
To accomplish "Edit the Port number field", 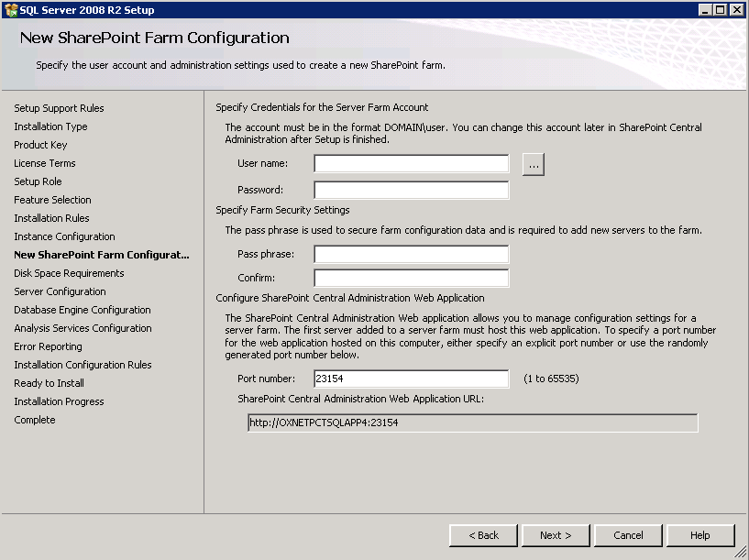I will click(x=412, y=379).
